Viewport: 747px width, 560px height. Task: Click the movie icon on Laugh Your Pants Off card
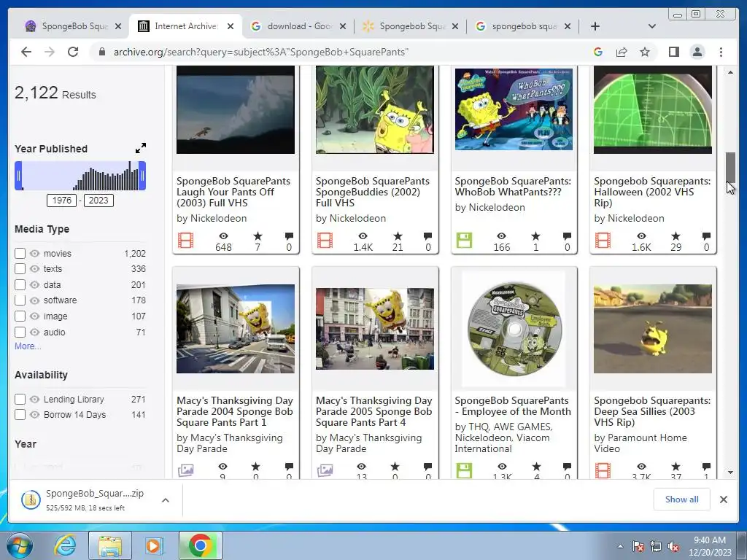pos(185,241)
